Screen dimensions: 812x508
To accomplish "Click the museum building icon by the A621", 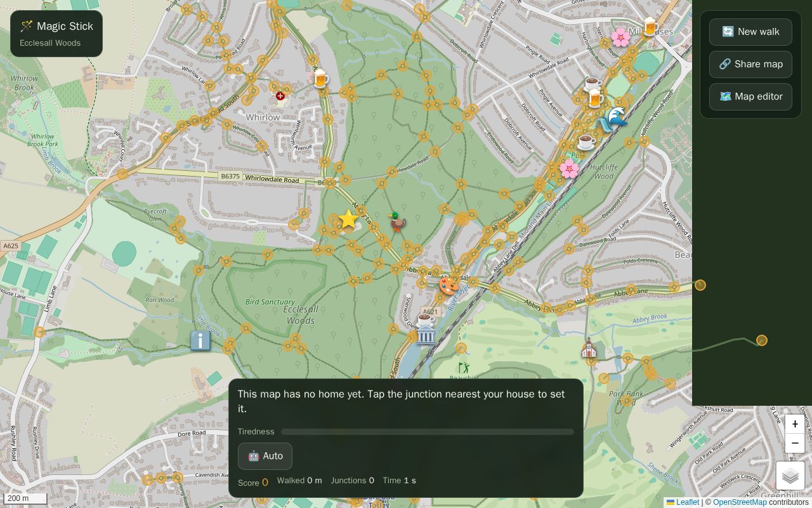I will (426, 335).
